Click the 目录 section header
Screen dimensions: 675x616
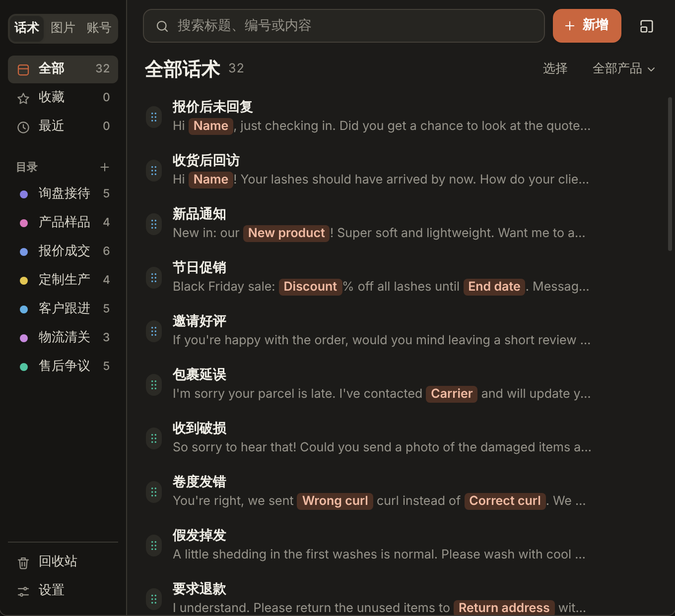coord(27,167)
